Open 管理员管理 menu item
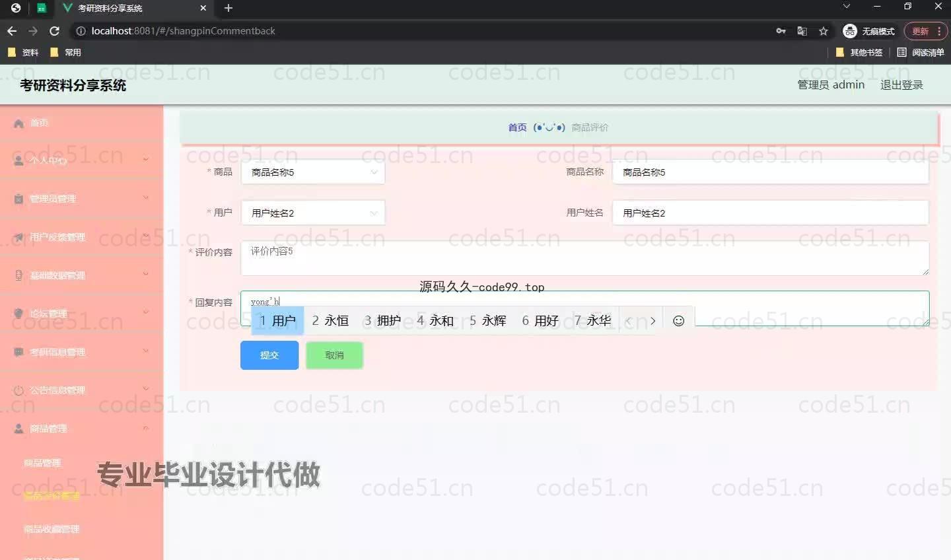This screenshot has width=951, height=560. point(53,199)
